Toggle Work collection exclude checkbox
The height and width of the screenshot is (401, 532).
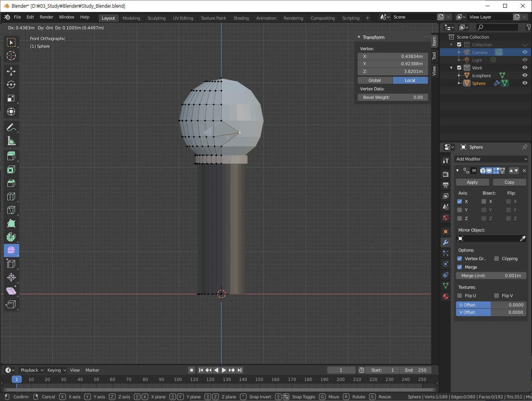[459, 68]
